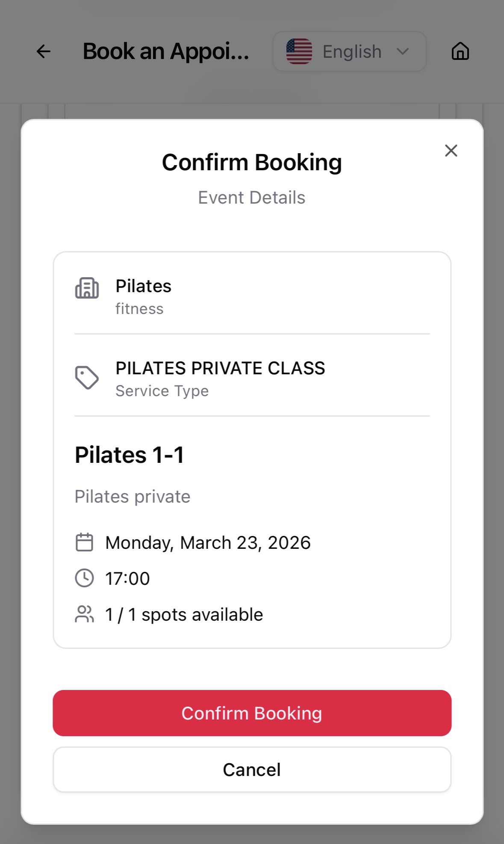Viewport: 504px width, 844px height.
Task: Click the clock icon beside 17:00
Action: [84, 578]
